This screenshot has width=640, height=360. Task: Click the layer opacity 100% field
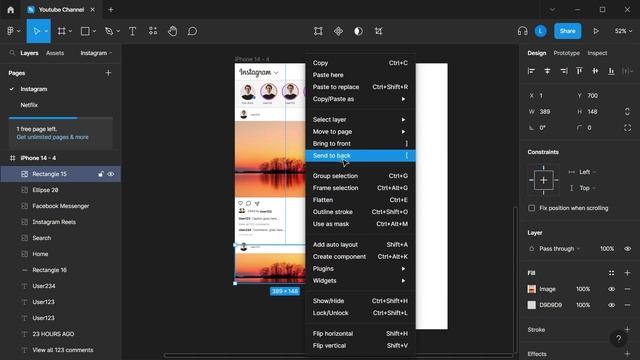(x=607, y=249)
